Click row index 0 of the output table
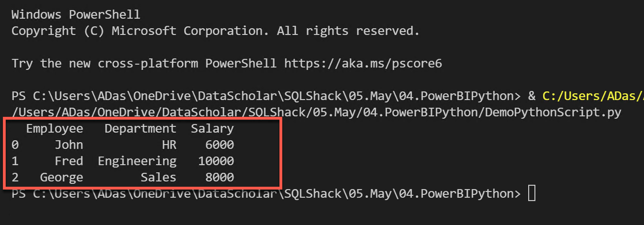The height and width of the screenshot is (225, 644). point(15,145)
